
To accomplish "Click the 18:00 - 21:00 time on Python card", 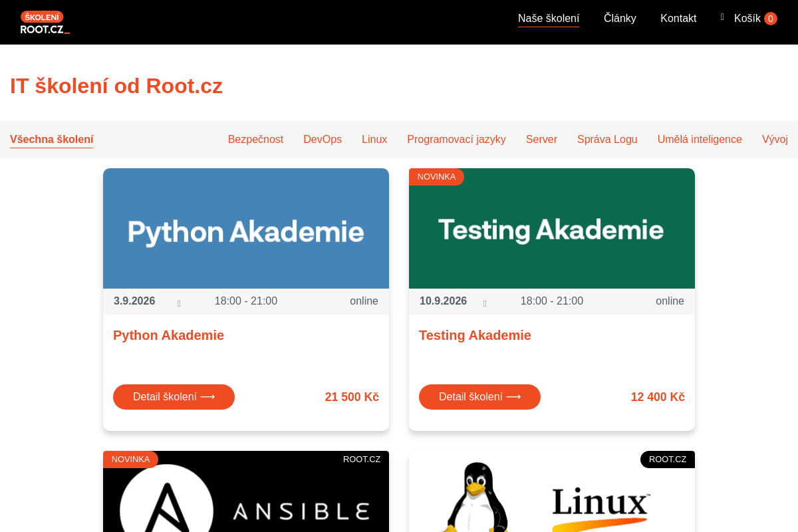I will [246, 301].
